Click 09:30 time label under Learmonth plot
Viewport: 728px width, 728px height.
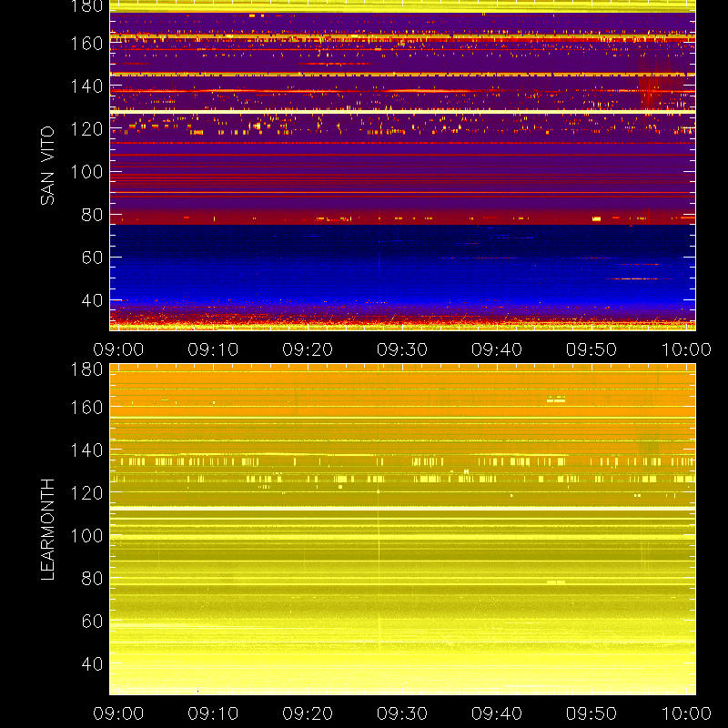[x=402, y=713]
